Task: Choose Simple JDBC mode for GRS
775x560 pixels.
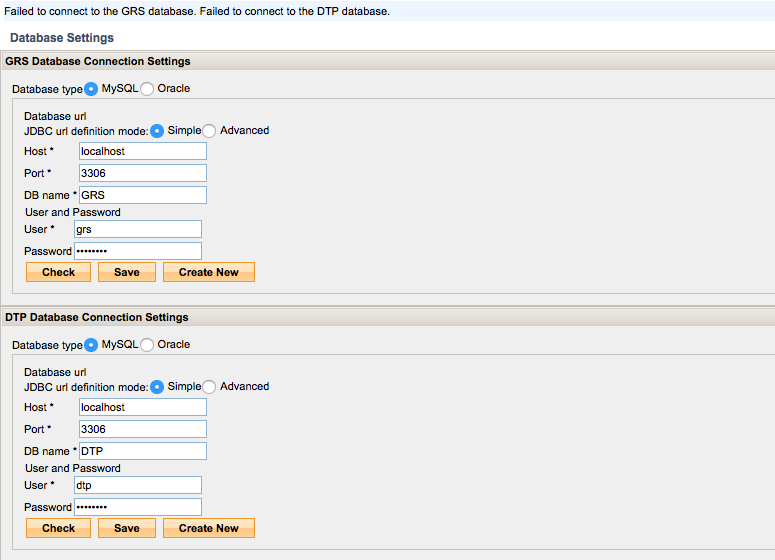Action: click(x=157, y=131)
